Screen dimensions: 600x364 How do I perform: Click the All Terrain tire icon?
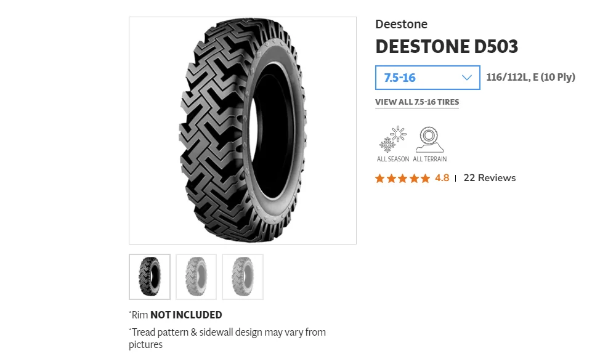[429, 140]
